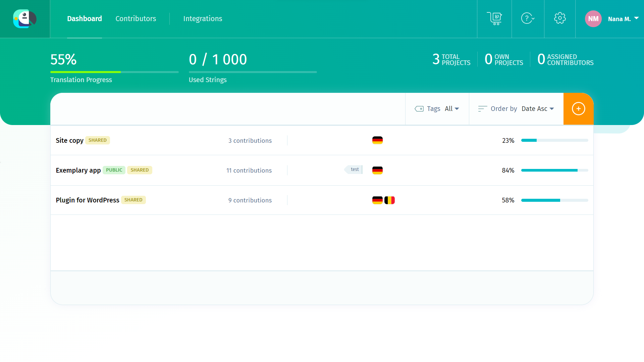Click Exemplary app 84% progress bar
This screenshot has height=362, width=644.
click(554, 170)
